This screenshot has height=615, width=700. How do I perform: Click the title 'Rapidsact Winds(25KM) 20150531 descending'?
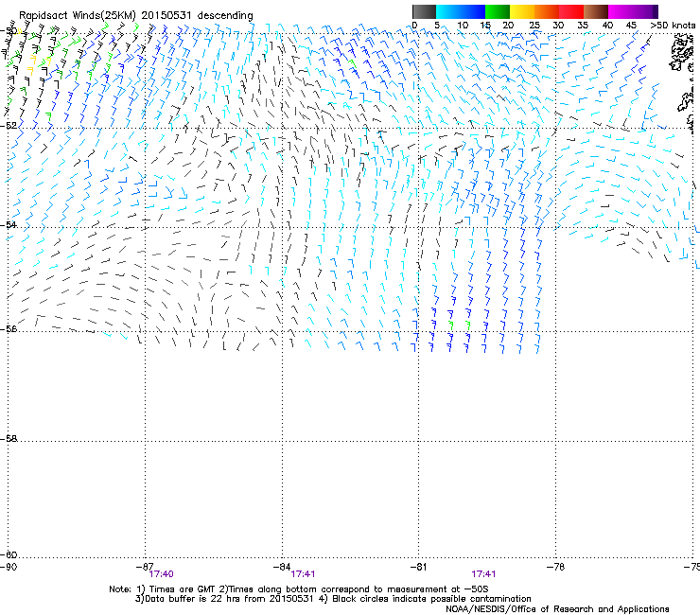point(135,15)
